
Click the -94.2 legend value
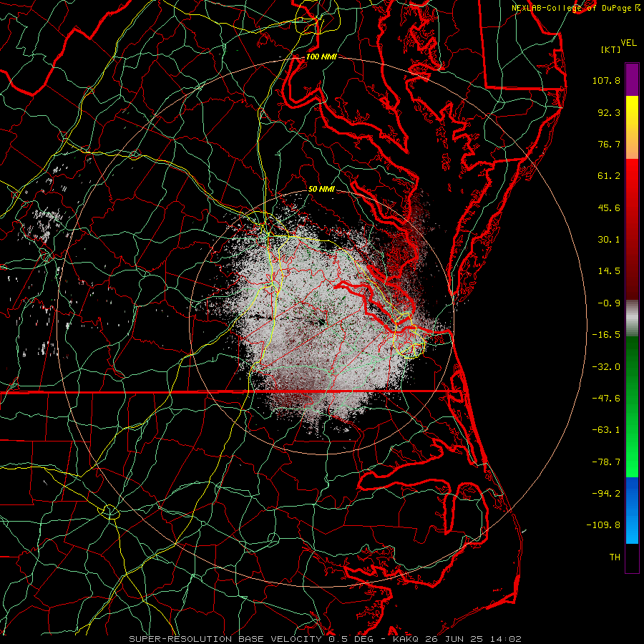[606, 494]
